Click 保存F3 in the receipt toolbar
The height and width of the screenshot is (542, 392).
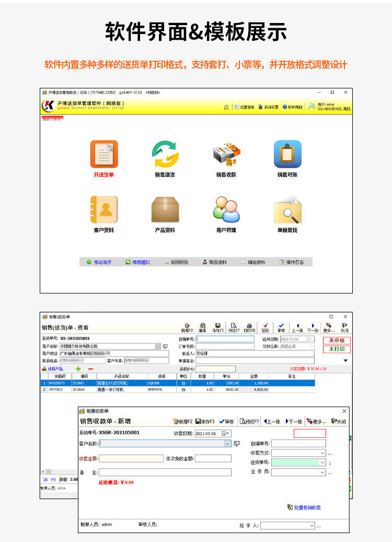tap(205, 422)
